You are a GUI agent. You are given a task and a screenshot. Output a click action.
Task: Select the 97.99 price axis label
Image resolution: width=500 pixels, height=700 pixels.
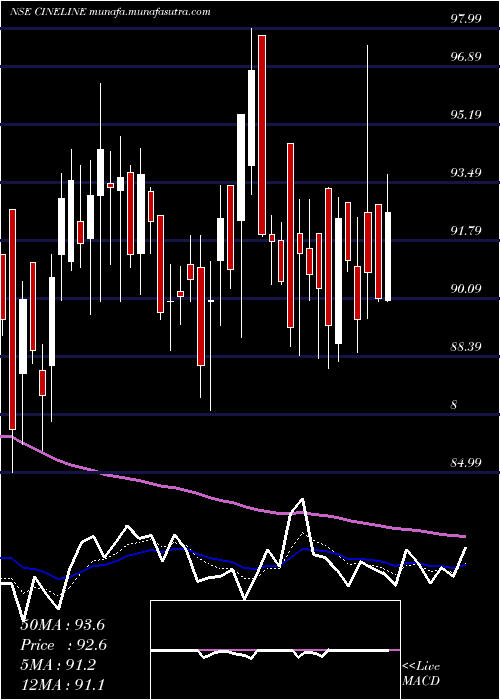[x=466, y=19]
